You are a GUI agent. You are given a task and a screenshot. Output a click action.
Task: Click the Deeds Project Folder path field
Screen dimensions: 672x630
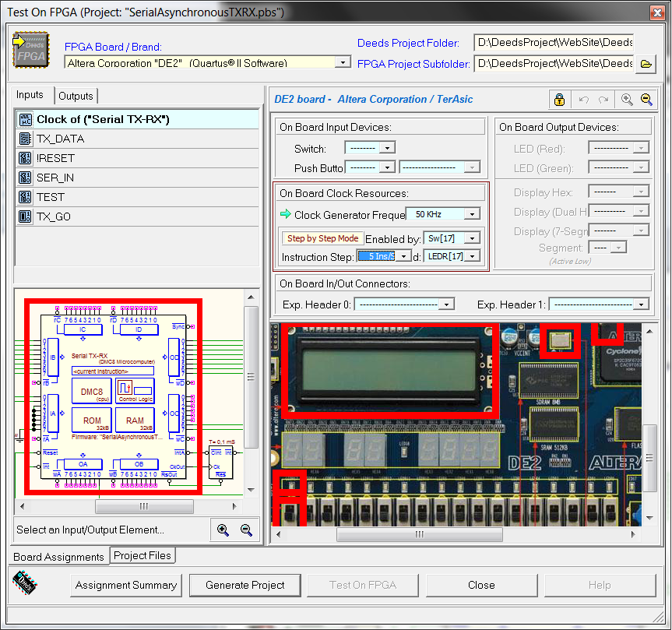point(554,42)
